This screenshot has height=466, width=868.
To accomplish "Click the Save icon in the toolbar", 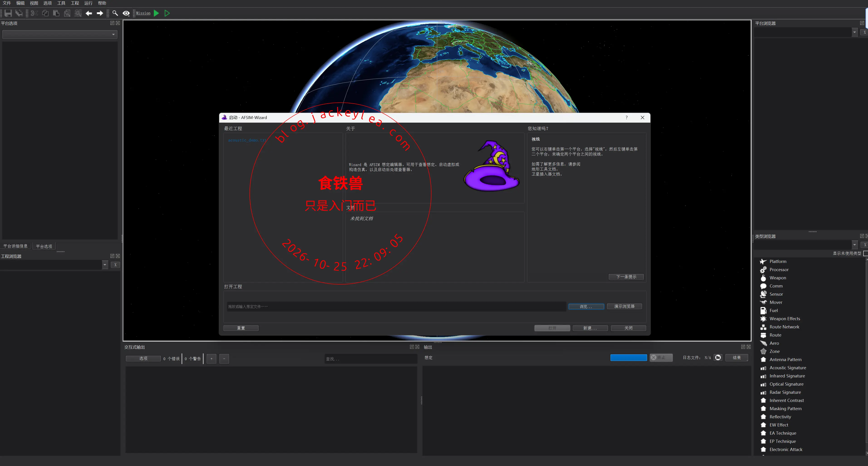I will (8, 13).
